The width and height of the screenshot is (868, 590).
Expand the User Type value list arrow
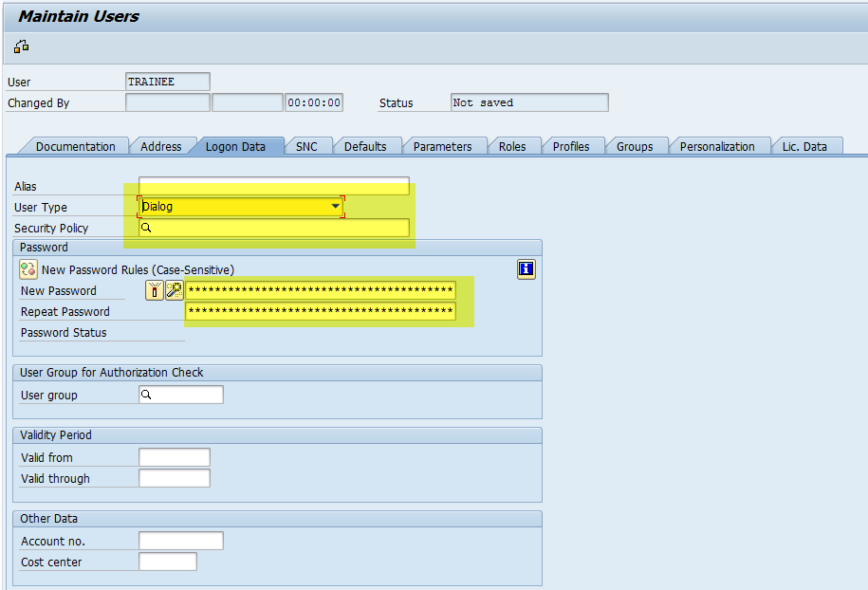[x=335, y=206]
